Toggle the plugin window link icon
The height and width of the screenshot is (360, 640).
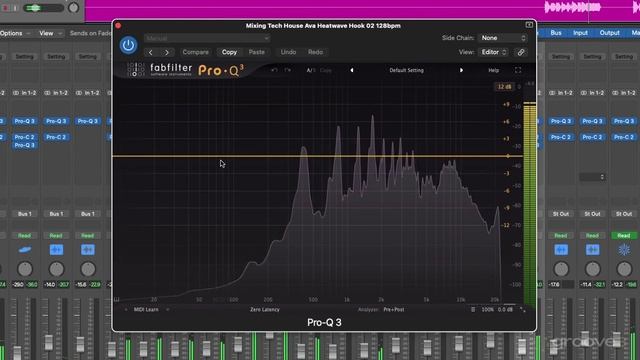pos(521,52)
